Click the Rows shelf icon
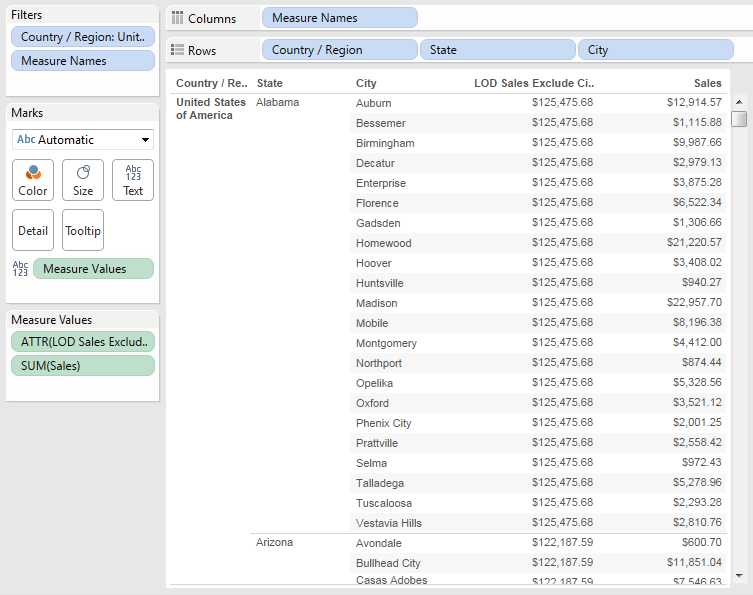Viewport: 753px width, 595px height. pyautogui.click(x=177, y=50)
